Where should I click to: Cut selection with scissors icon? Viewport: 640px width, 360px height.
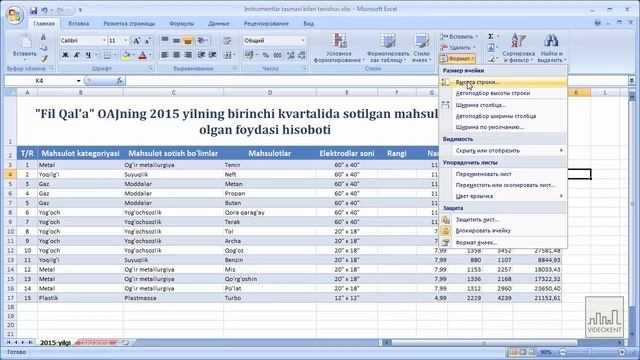click(44, 37)
